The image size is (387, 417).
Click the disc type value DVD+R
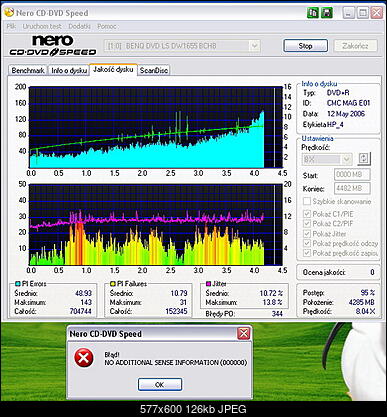(338, 93)
